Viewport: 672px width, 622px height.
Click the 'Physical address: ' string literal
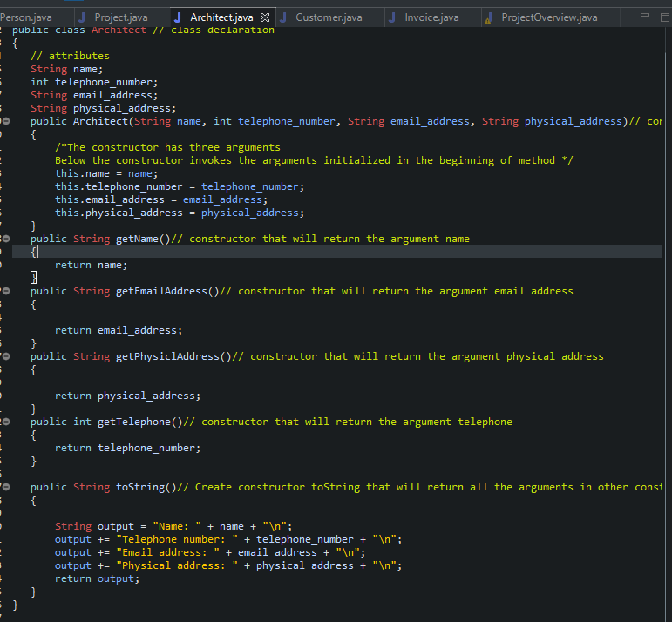(177, 566)
